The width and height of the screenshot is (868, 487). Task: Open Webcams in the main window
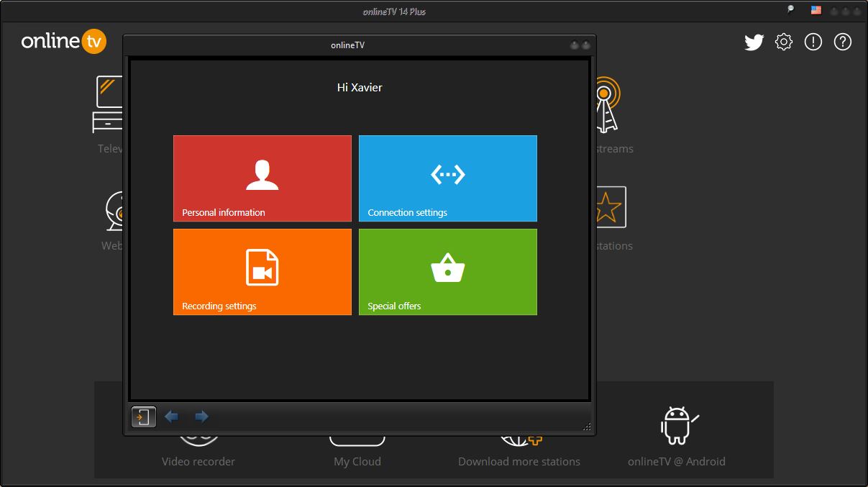[x=113, y=219]
